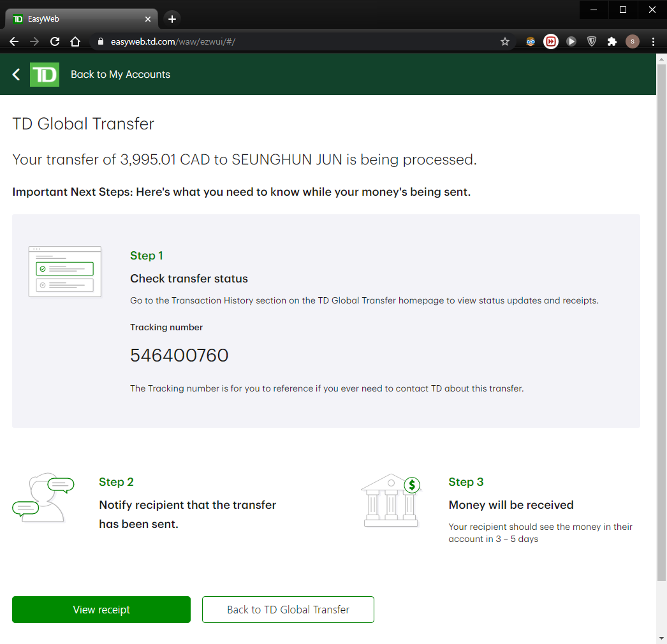
Task: Open the red circular extension icon
Action: pos(551,41)
